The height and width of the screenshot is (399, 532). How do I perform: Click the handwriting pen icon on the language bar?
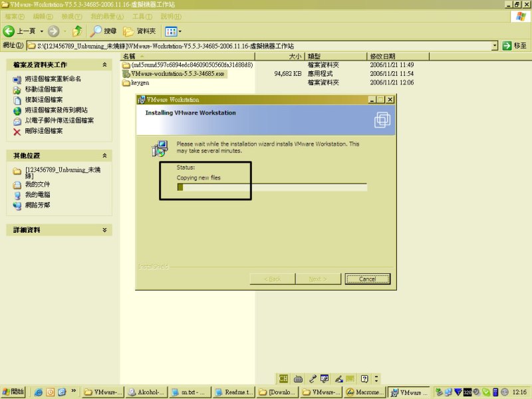[338, 378]
